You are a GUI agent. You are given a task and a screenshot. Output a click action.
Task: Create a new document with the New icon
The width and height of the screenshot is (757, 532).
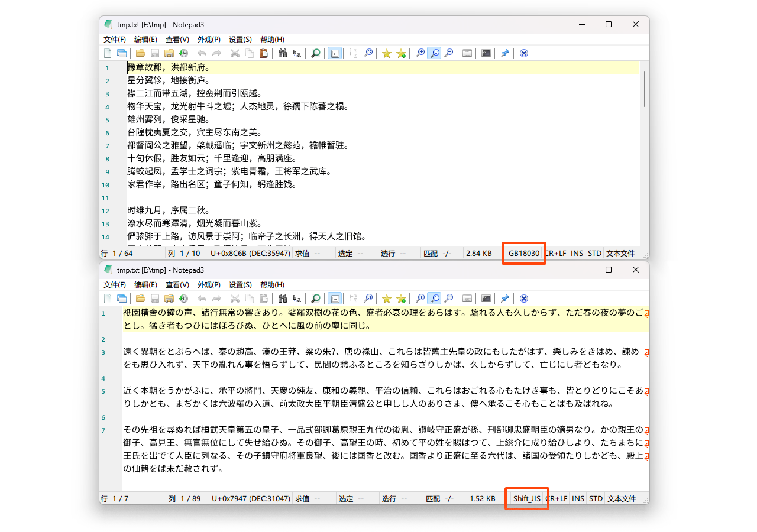coord(107,53)
